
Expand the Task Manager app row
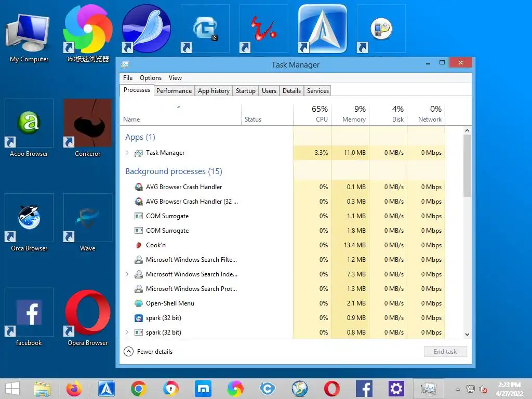click(127, 153)
